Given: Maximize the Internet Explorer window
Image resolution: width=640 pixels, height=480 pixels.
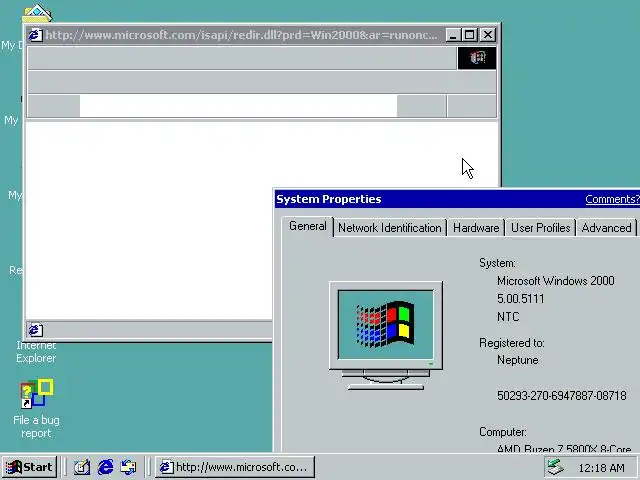Looking at the screenshot, I should [470, 35].
